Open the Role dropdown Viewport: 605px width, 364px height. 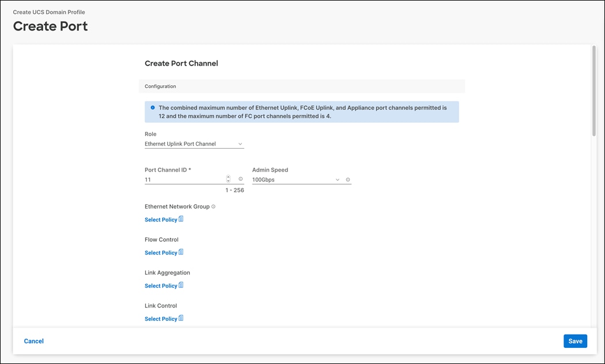point(194,144)
